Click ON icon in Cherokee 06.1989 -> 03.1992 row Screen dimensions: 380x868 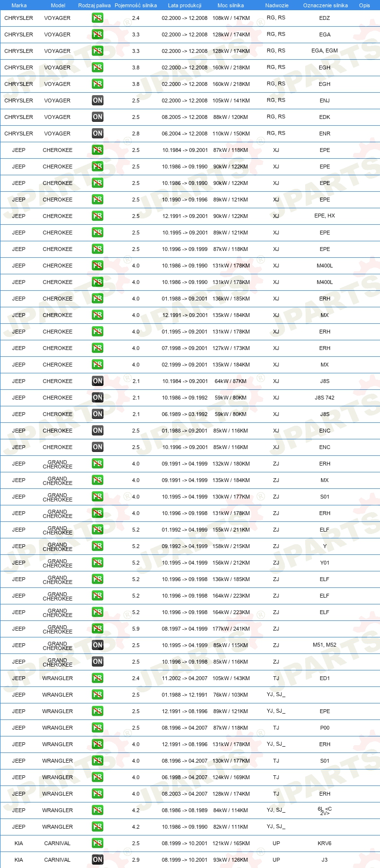(x=98, y=414)
